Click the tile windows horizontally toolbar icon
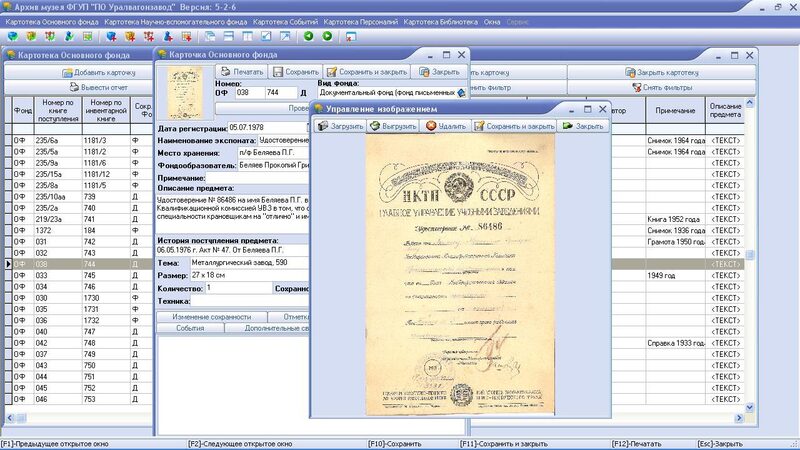Viewport: 800px width, 450px height. click(229, 36)
